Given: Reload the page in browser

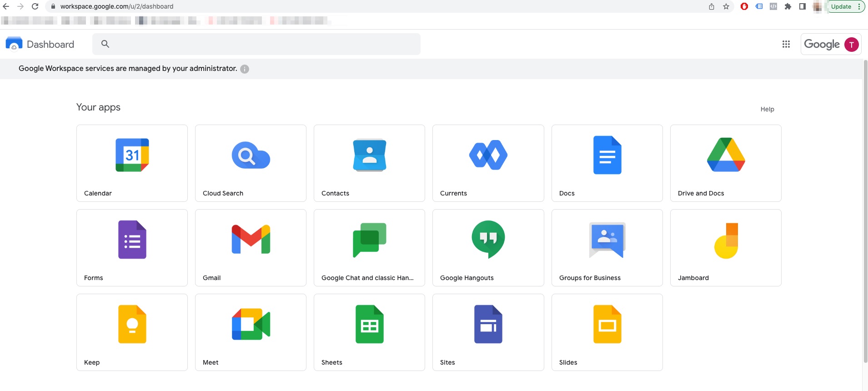Looking at the screenshot, I should point(35,6).
